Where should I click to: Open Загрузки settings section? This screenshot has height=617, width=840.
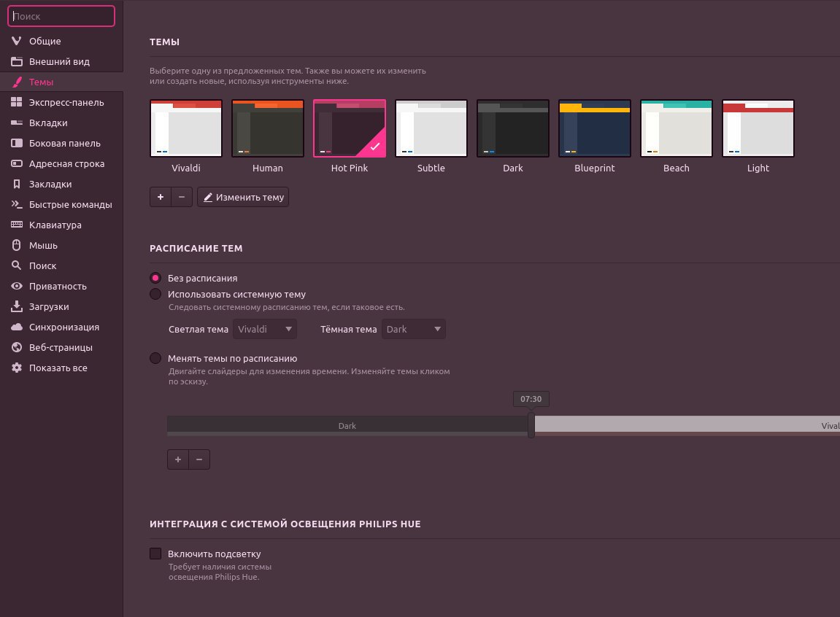pos(61,306)
